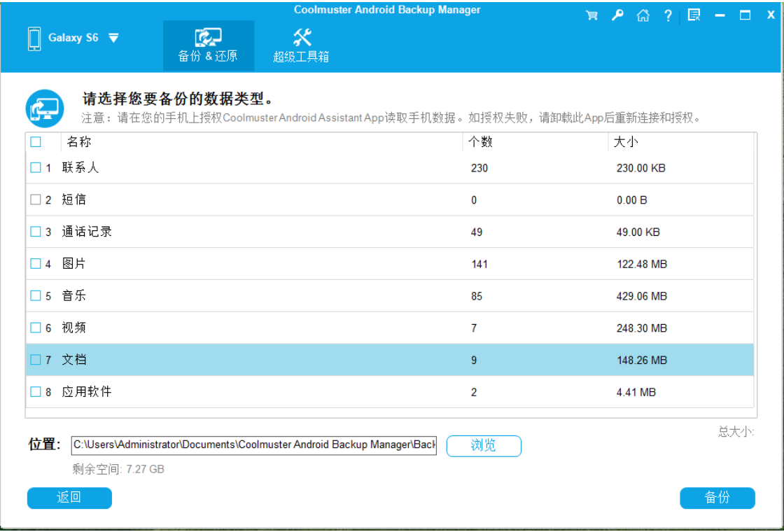Viewport: 784px width, 532px height.
Task: Expand the Galaxy S6 device dropdown
Action: (x=113, y=38)
